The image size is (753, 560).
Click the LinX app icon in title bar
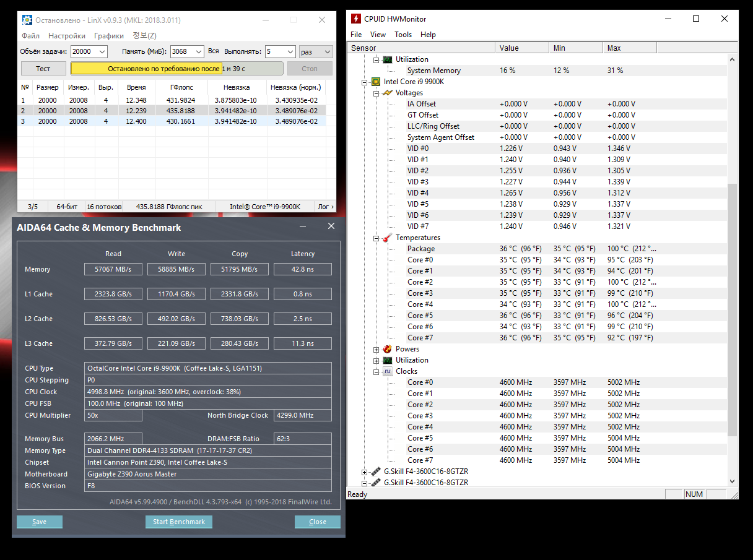(27, 20)
